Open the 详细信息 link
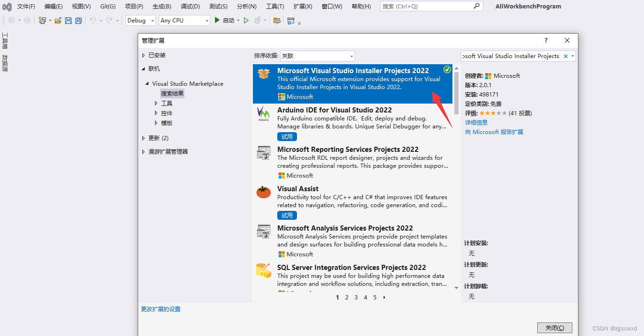 click(476, 122)
